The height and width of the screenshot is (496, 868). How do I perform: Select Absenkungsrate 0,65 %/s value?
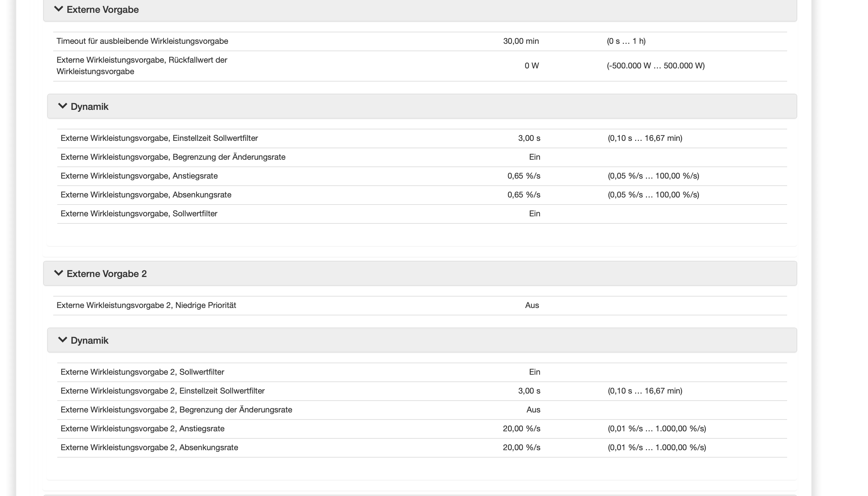(x=524, y=195)
